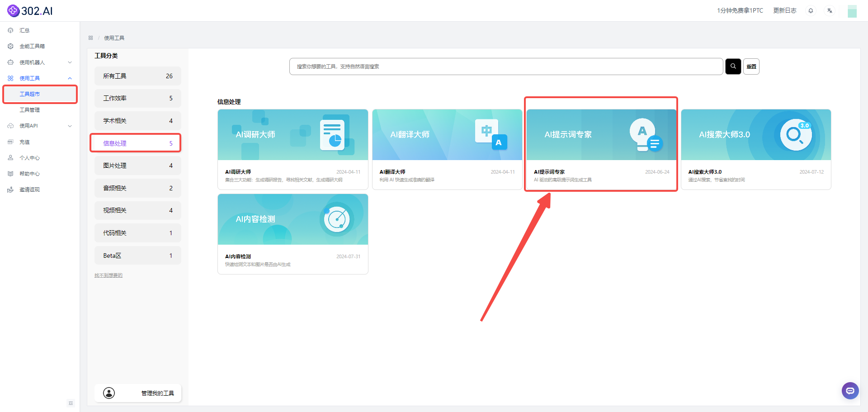Select 工作效率 category
This screenshot has width=868, height=412.
(138, 98)
